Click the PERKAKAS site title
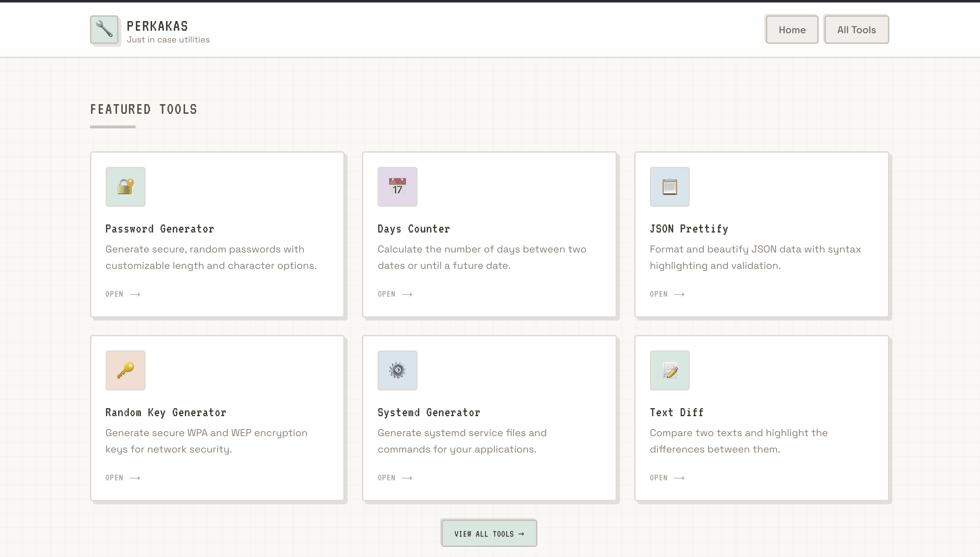The height and width of the screenshot is (557, 980). (157, 26)
